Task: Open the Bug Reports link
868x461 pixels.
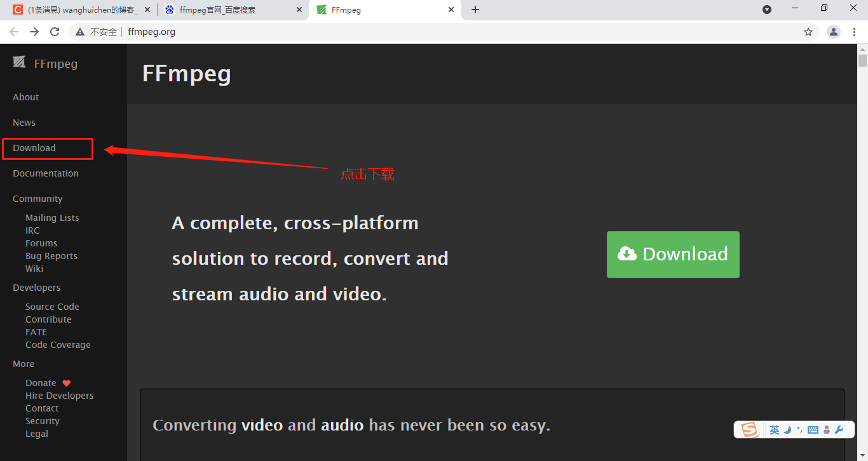Action: [x=51, y=256]
